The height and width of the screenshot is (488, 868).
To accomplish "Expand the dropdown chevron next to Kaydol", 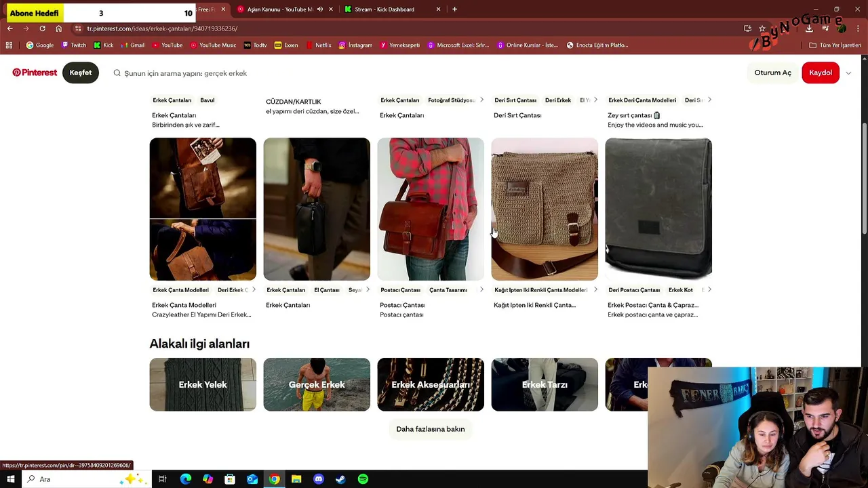I will 848,73.
